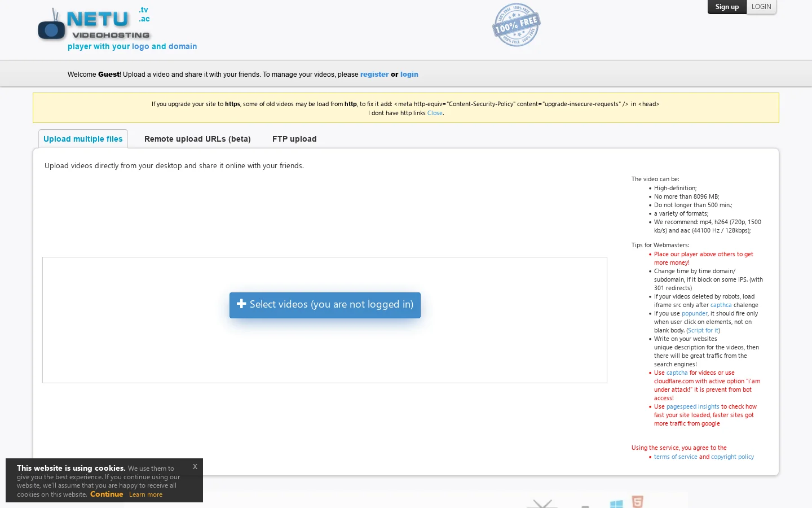Click the Sign up button

[x=727, y=7]
